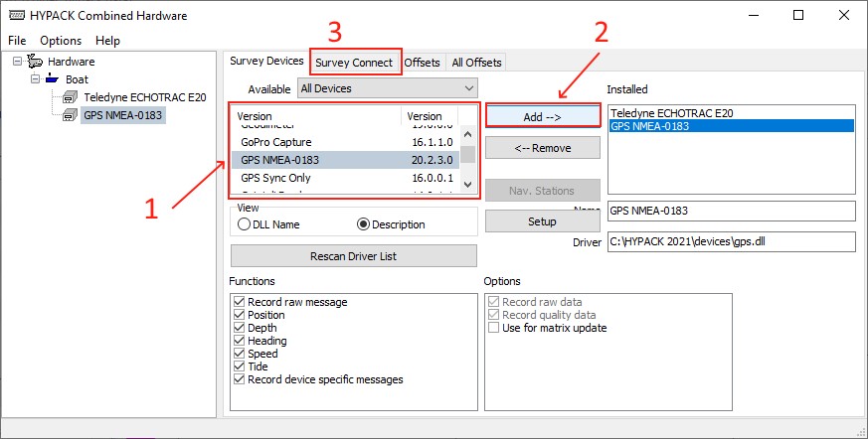Viewport: 868px width, 439px height.
Task: Click the Record quality data checkbox
Action: coord(494,315)
